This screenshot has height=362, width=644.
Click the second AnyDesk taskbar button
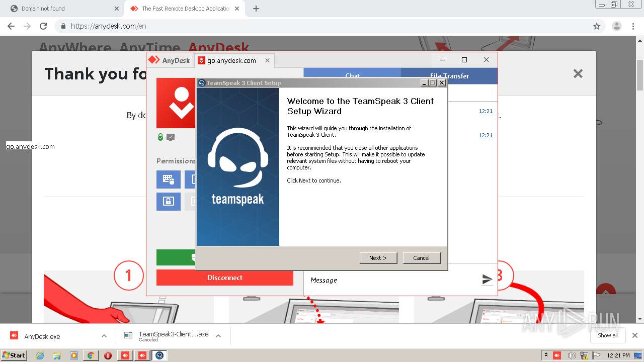coord(142,355)
